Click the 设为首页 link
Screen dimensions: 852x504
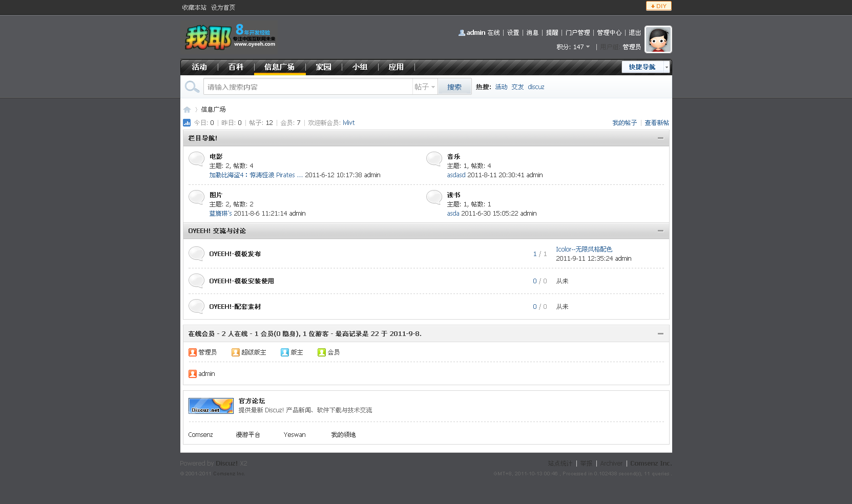[x=223, y=8]
